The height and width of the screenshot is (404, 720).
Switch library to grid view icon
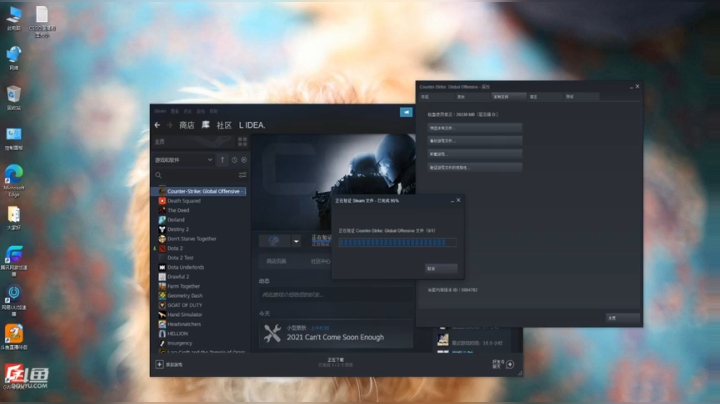tap(242, 141)
